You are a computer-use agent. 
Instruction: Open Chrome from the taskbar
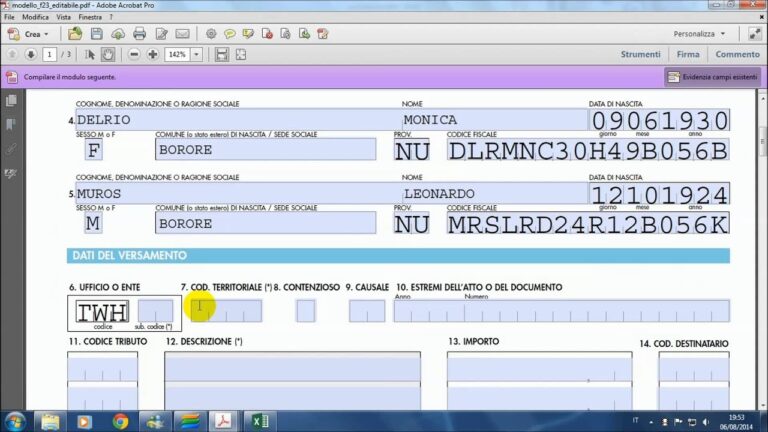[120, 421]
